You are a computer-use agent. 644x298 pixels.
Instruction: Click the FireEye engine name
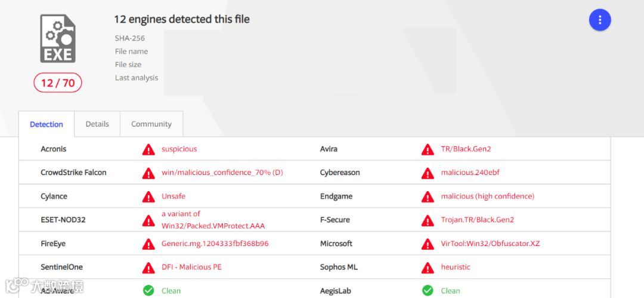(x=53, y=244)
